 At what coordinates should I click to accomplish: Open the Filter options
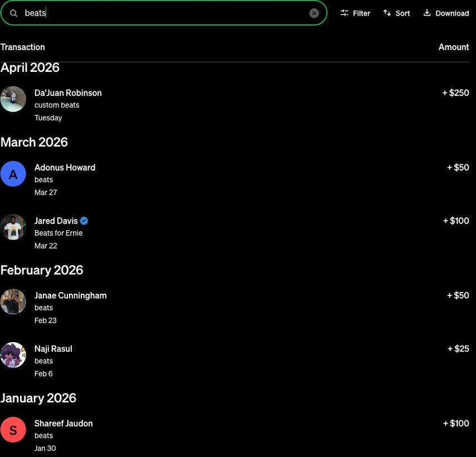coord(355,13)
